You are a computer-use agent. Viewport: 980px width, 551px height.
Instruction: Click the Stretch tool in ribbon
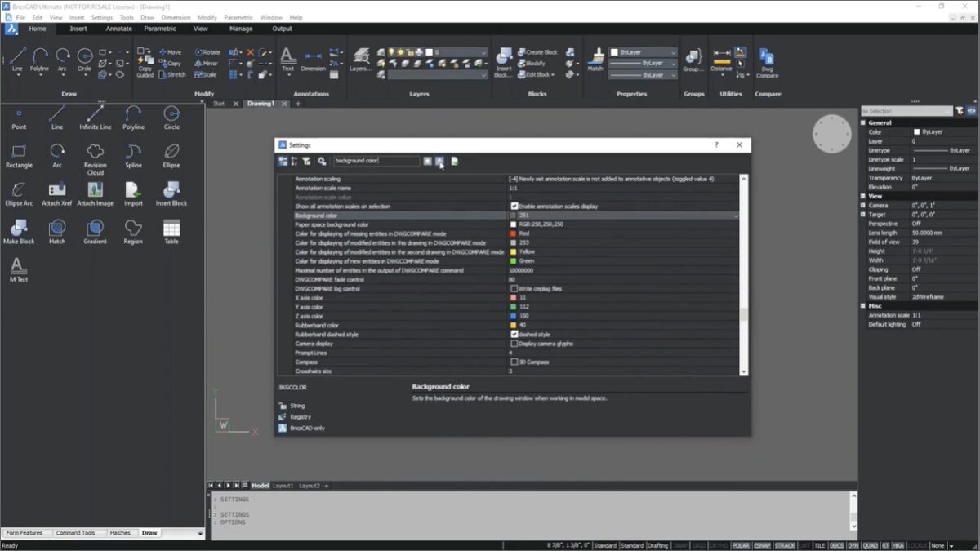[172, 74]
